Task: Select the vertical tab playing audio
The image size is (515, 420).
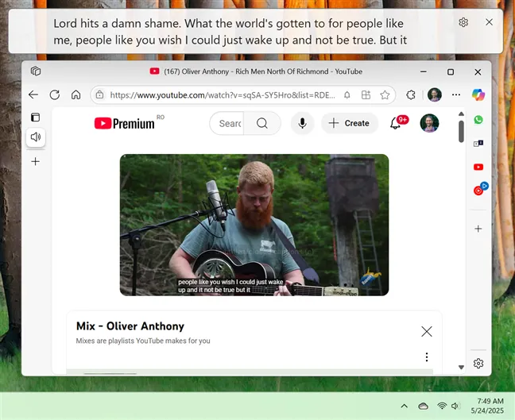Action: (x=36, y=137)
